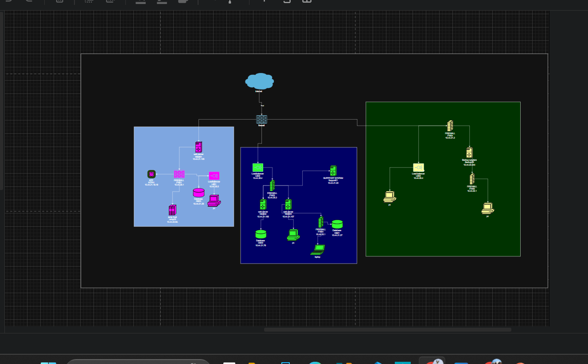
Task: Click the Support System server icon
Action: pyautogui.click(x=333, y=170)
